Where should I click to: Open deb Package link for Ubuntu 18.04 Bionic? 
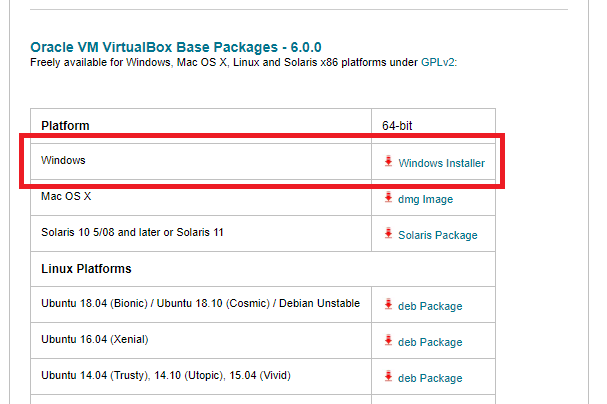[430, 306]
